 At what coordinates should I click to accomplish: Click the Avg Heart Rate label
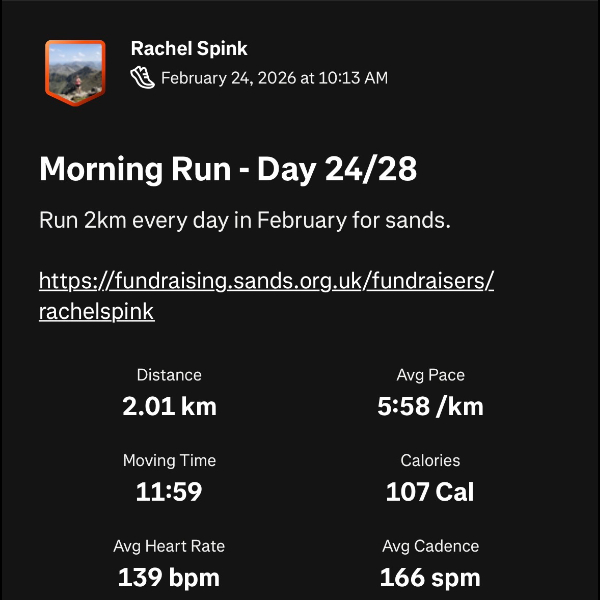pyautogui.click(x=169, y=546)
